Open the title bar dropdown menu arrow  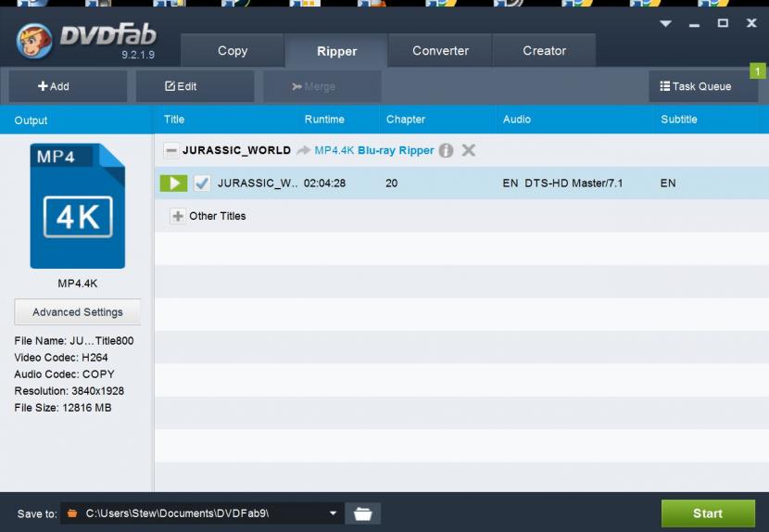pos(665,23)
